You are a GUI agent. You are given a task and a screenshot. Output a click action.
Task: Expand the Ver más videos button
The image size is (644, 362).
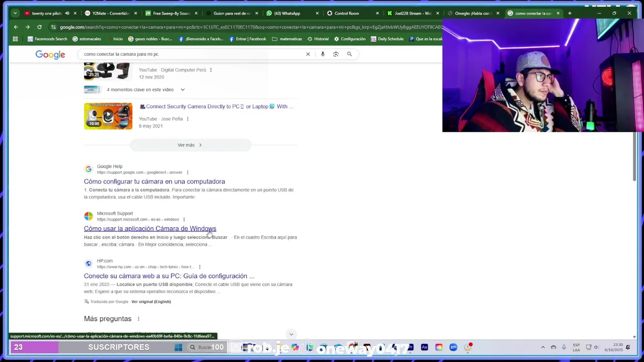(190, 145)
